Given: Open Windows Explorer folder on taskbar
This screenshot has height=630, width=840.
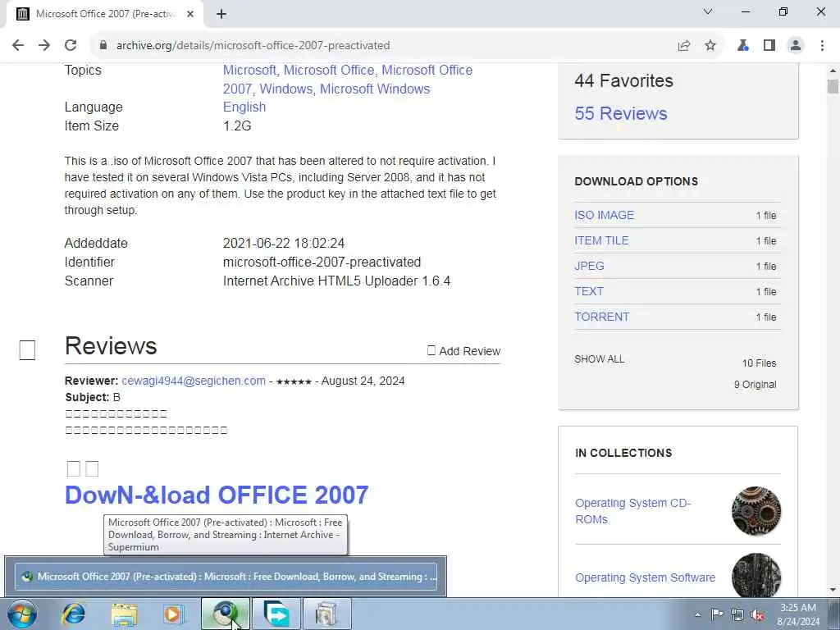Looking at the screenshot, I should [125, 614].
